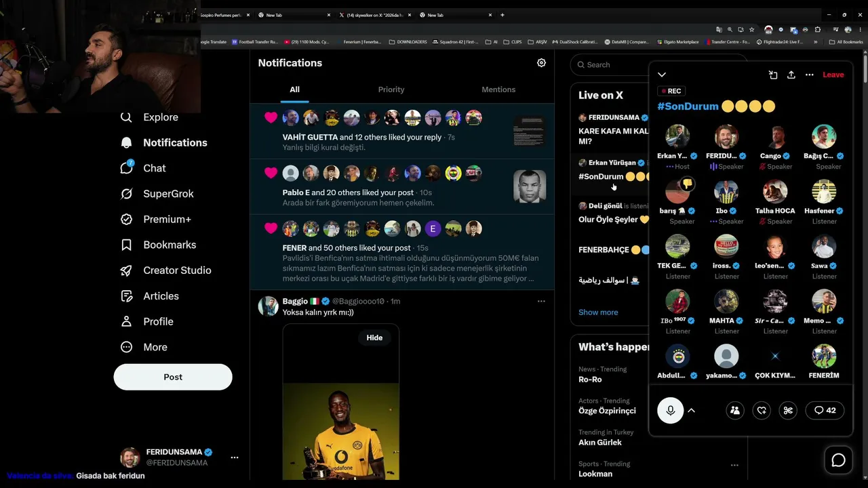The image size is (868, 488).
Task: Open more options for Lookman trend
Action: click(x=734, y=465)
